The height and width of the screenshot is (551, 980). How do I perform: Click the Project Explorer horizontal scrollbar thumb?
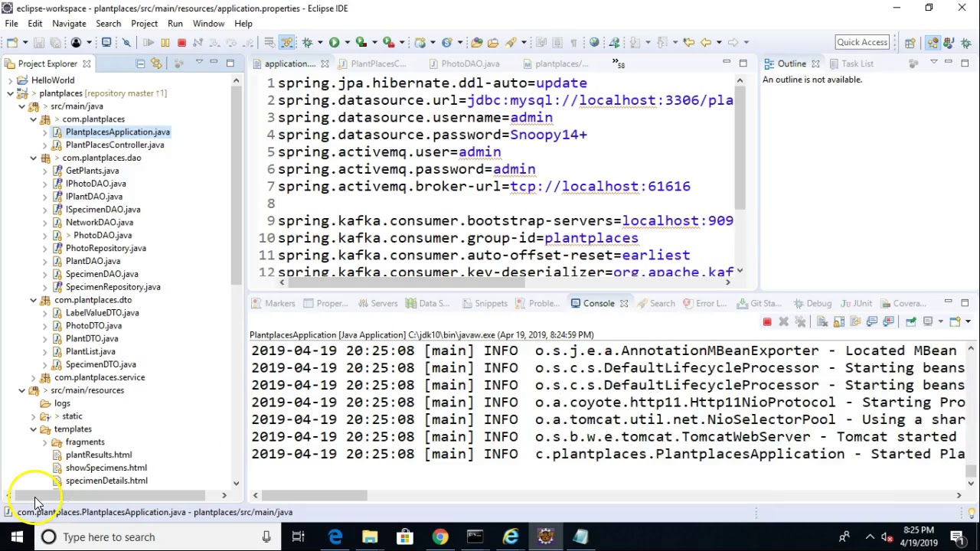pos(110,495)
